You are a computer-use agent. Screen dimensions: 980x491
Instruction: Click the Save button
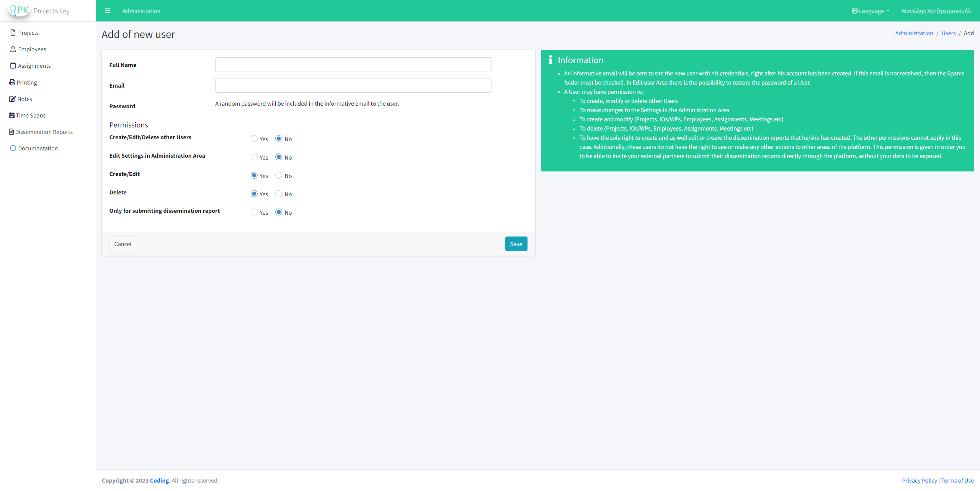[x=516, y=244]
